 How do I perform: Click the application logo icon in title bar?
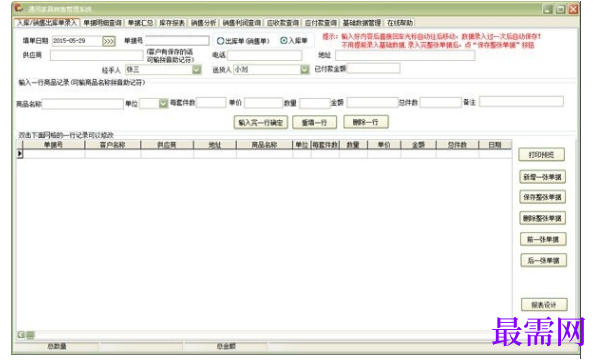pos(19,8)
